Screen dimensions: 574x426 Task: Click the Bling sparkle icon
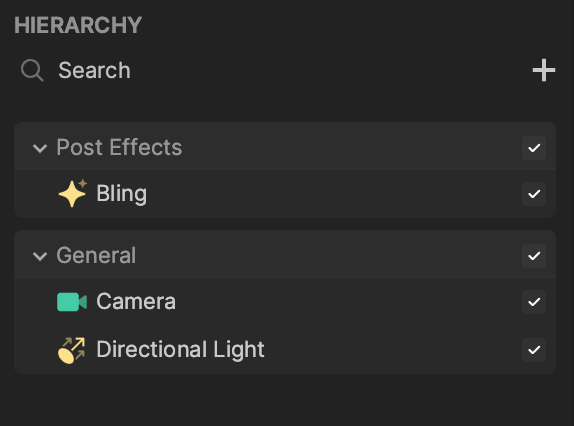pos(72,193)
